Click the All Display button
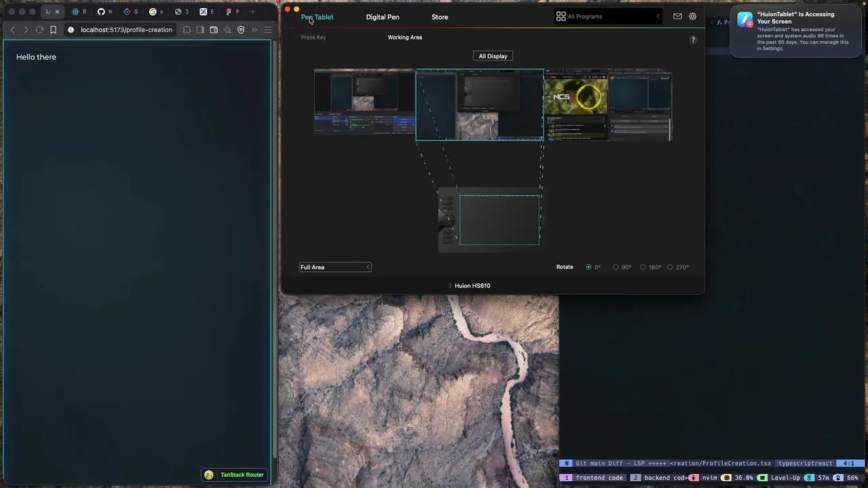Image resolution: width=868 pixels, height=488 pixels. click(493, 56)
